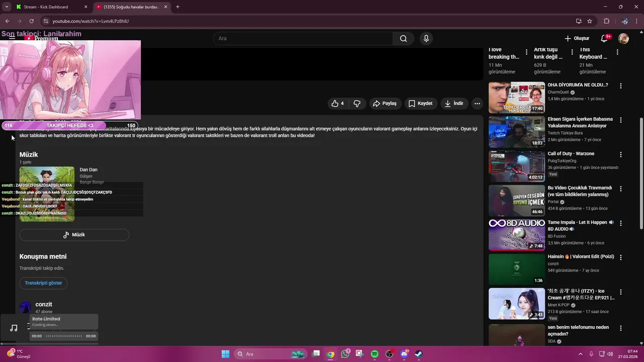The image size is (644, 362).
Task: Open Spotify from the taskbar
Action: 374,354
